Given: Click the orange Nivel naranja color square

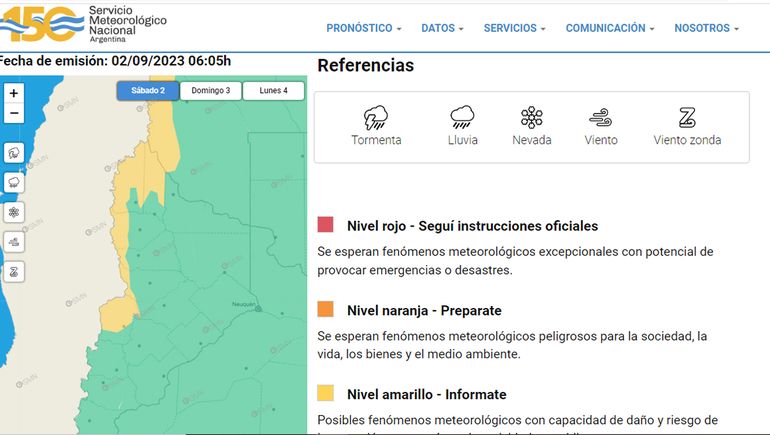Looking at the screenshot, I should coord(325,310).
